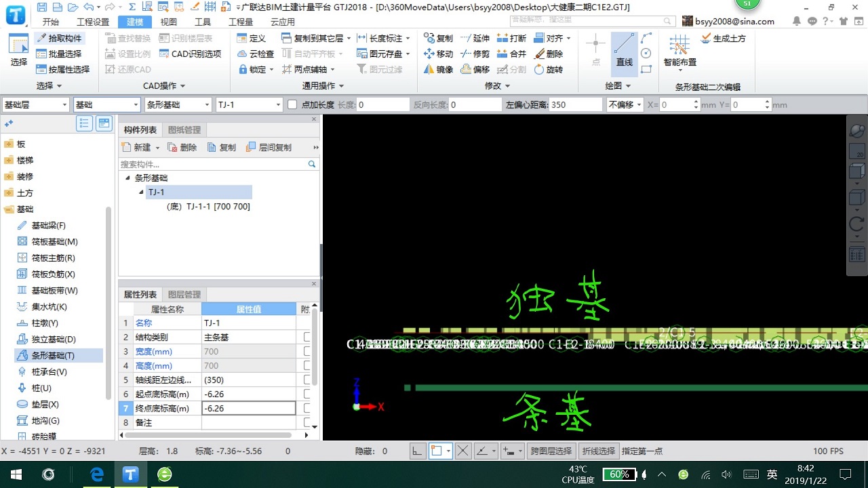Click the 复制 copy tool in 修改 group

(438, 38)
